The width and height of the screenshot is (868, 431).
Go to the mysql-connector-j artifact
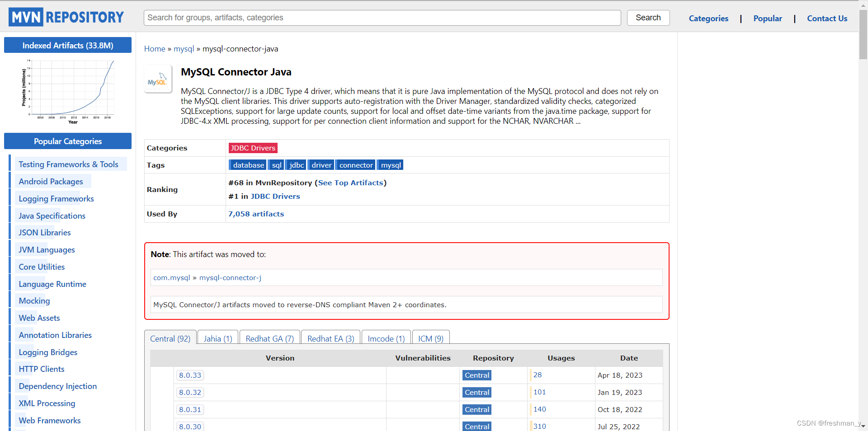click(x=231, y=277)
